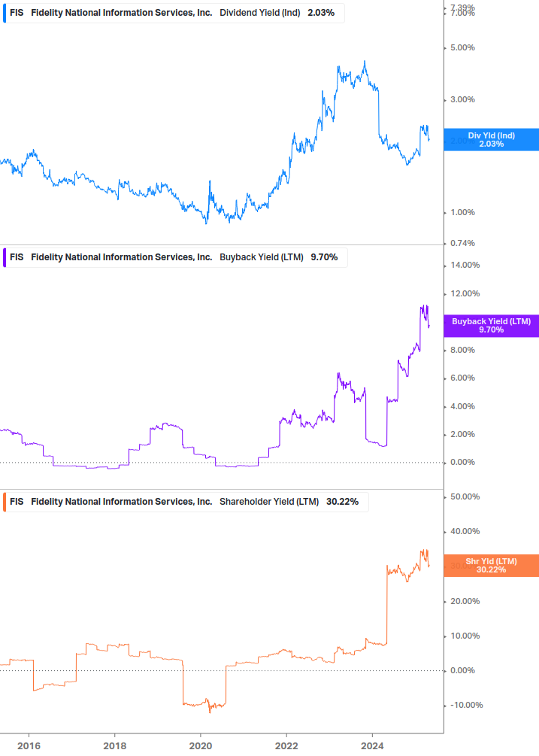The height and width of the screenshot is (756, 539).
Task: Click the Dividend Yield (Ind) legend label
Action: (x=259, y=13)
